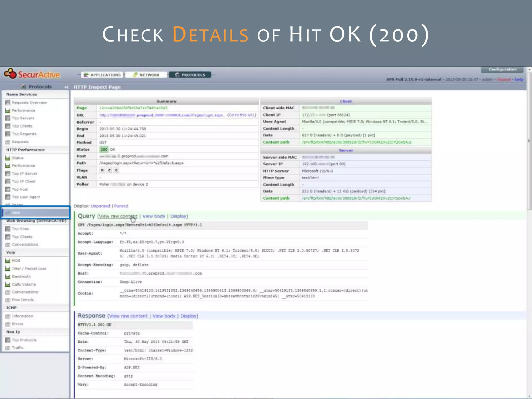This screenshot has height=399, width=532.
Task: Click the SecurActive logo
Action: pyautogui.click(x=32, y=74)
